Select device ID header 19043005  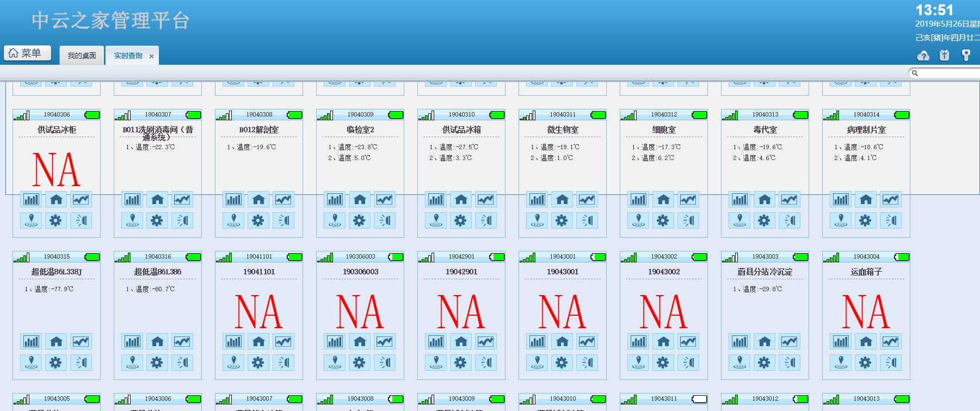(x=57, y=398)
